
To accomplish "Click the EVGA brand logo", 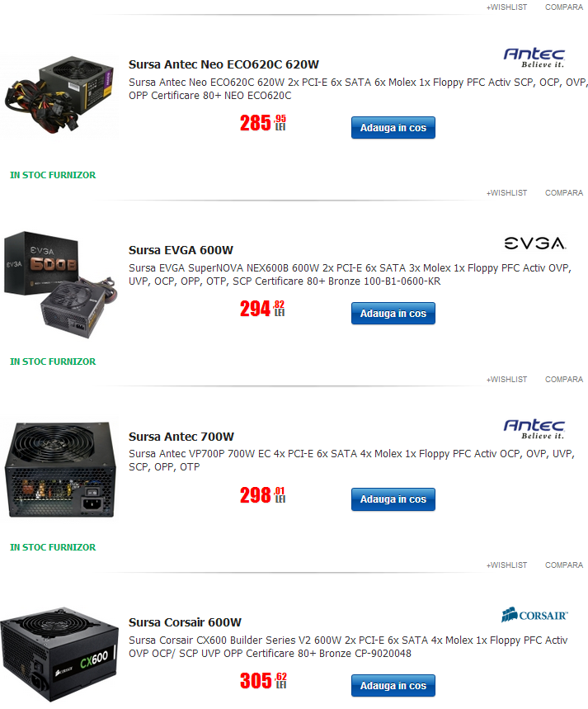I will click(534, 243).
